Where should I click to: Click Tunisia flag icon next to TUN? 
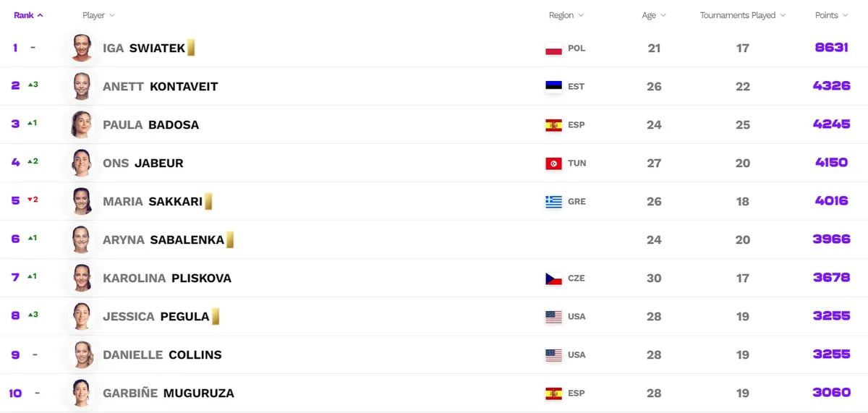pos(553,163)
